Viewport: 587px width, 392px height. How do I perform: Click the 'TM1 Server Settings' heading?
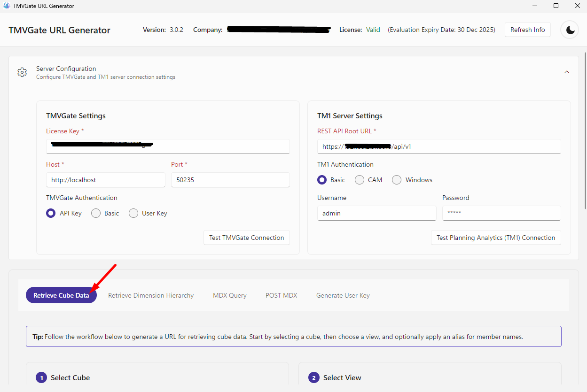350,115
